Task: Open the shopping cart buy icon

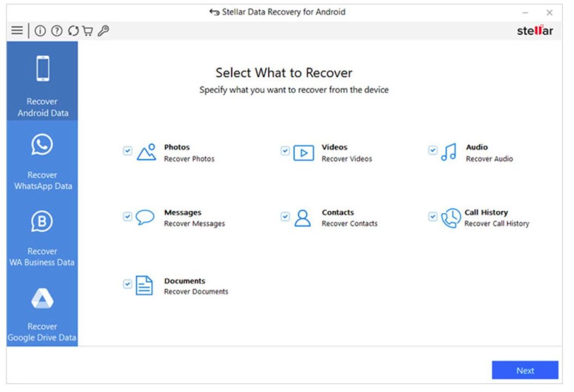Action: pyautogui.click(x=87, y=31)
